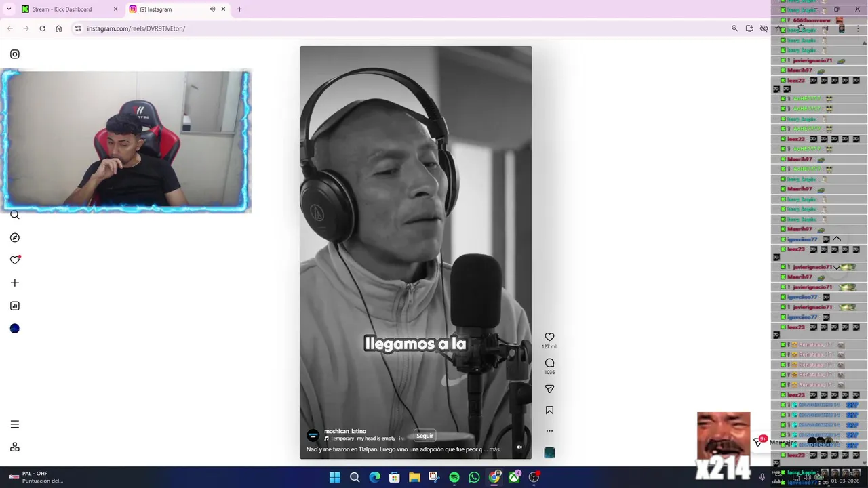Click moshican_latino profile picture
868x488 pixels.
tap(313, 435)
